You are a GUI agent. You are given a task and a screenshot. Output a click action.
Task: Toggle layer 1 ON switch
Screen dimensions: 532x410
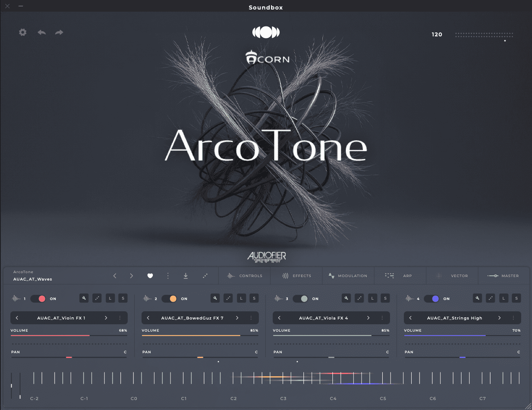pyautogui.click(x=39, y=299)
